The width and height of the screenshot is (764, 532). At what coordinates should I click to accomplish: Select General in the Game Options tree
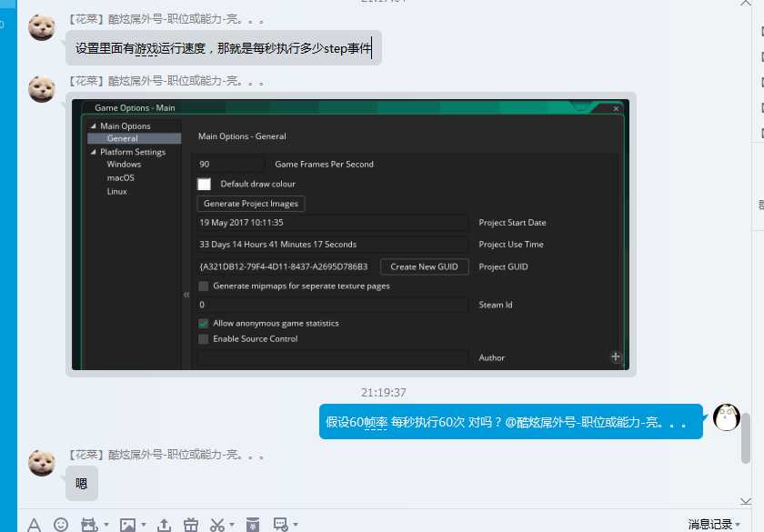(x=135, y=138)
